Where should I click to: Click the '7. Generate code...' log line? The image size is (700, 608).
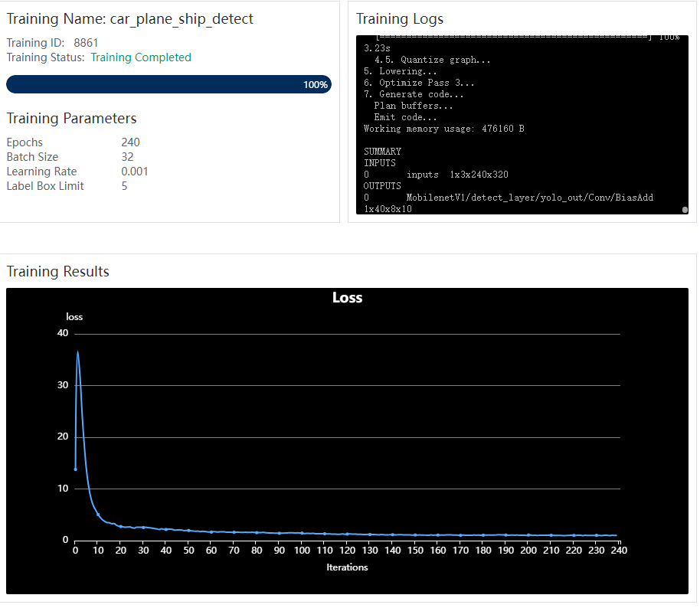[x=414, y=94]
